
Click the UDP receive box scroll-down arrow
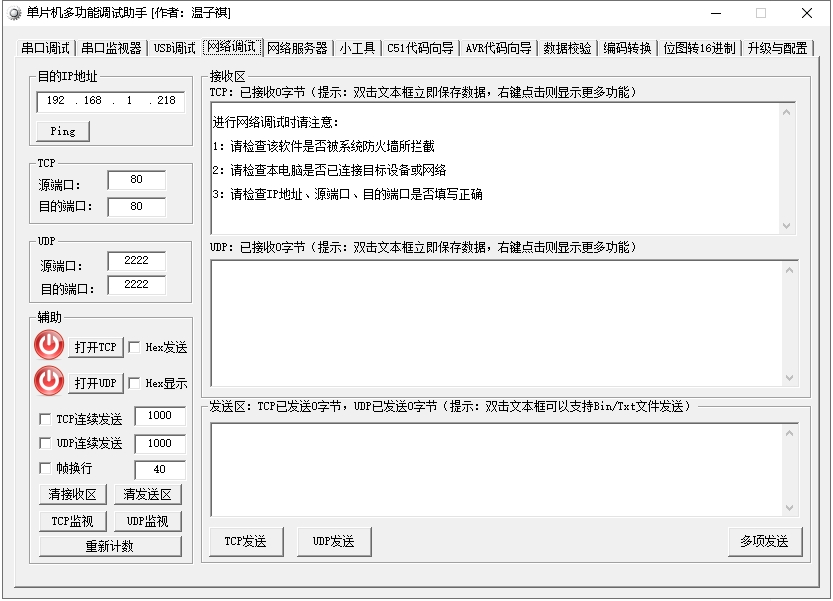(789, 378)
